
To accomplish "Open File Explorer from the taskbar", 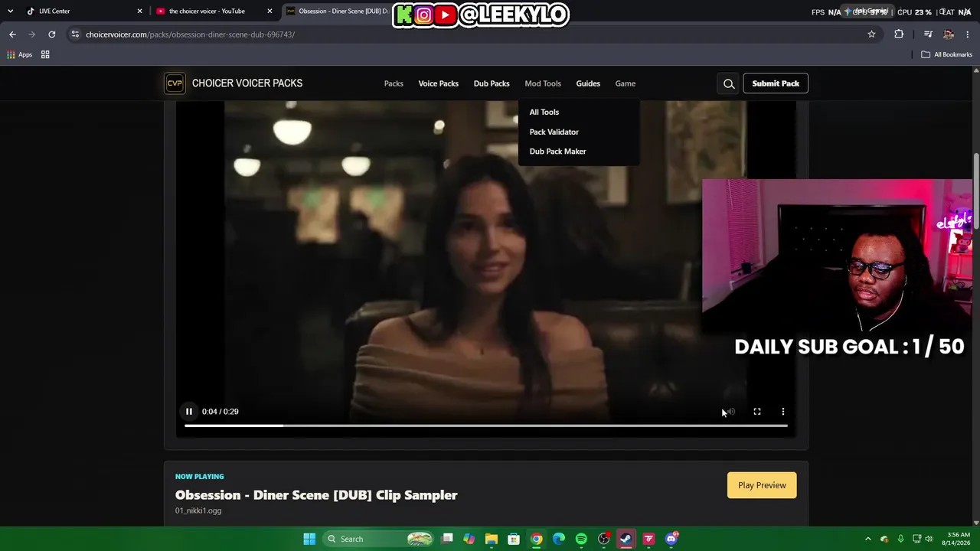I will click(492, 539).
